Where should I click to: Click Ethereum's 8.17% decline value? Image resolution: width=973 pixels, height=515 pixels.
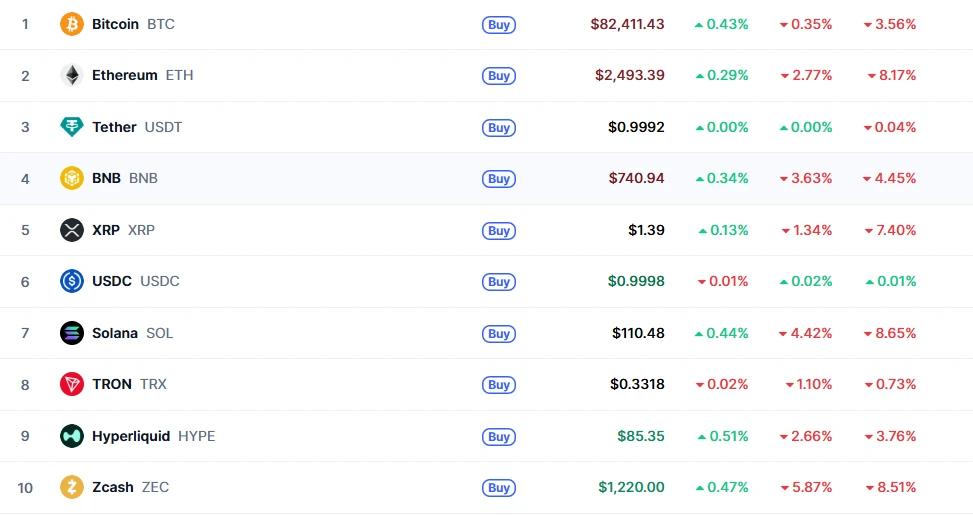(x=892, y=75)
